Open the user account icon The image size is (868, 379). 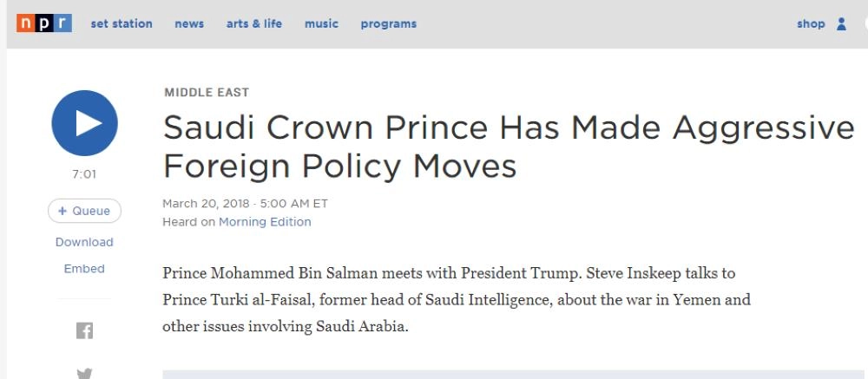coord(841,24)
